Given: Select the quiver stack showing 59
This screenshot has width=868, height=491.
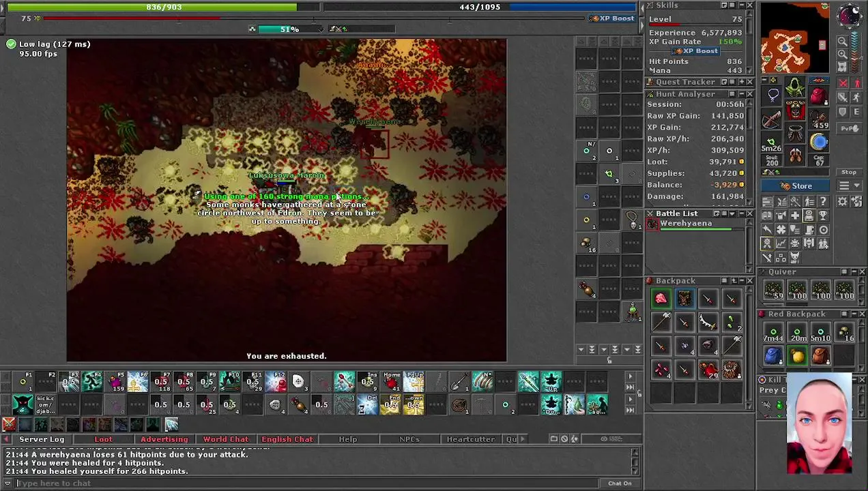Looking at the screenshot, I should 773,291.
